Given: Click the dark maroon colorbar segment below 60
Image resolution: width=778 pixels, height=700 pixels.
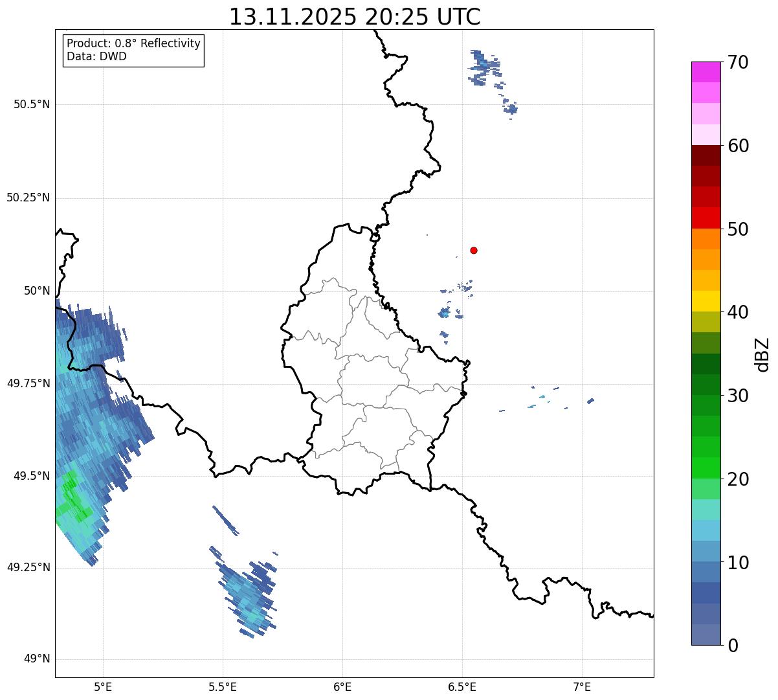Looking at the screenshot, I should pos(707,155).
